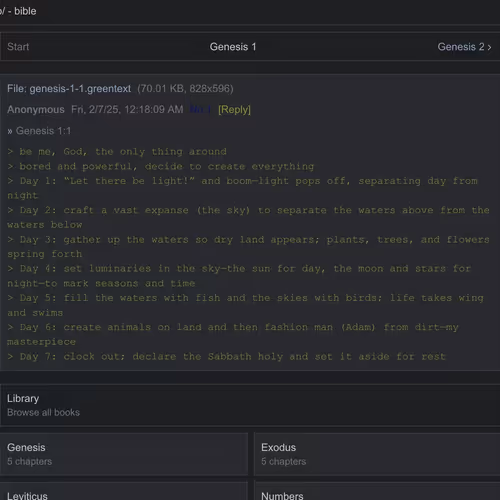Click the line 'be me, God, the only thing around'
Viewport: 500px width, 500px height.
(117, 152)
